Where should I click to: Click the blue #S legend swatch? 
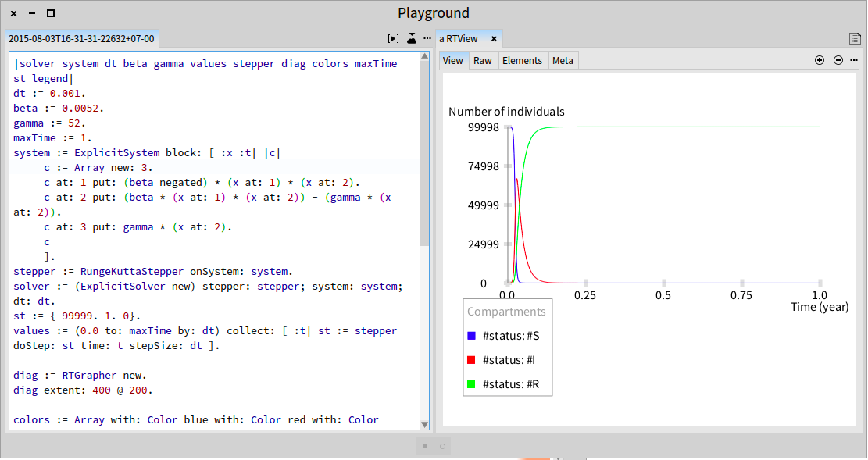472,336
